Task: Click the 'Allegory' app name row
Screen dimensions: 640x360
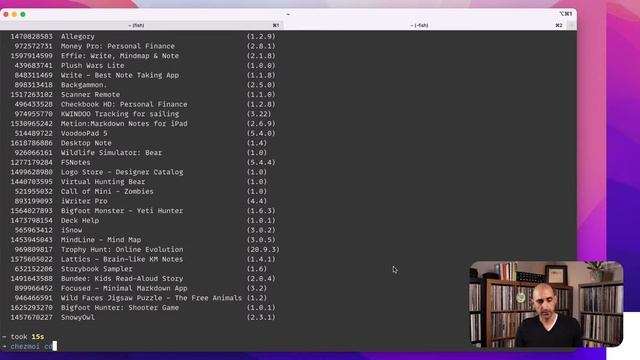Action: [78, 36]
